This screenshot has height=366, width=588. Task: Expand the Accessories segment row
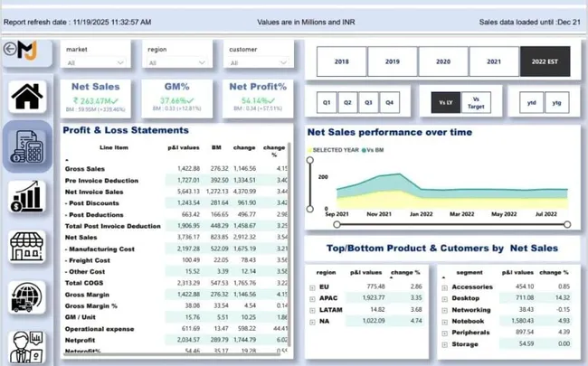[x=445, y=287]
